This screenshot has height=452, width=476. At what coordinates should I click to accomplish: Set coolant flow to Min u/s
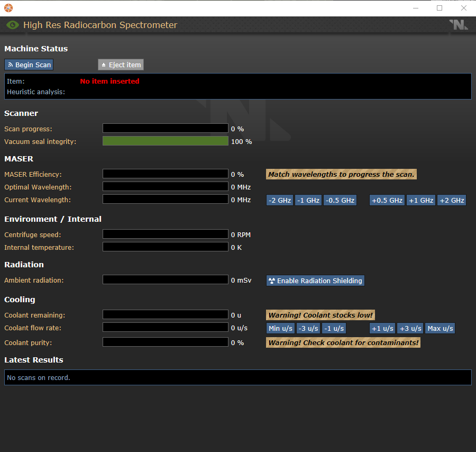click(x=280, y=328)
